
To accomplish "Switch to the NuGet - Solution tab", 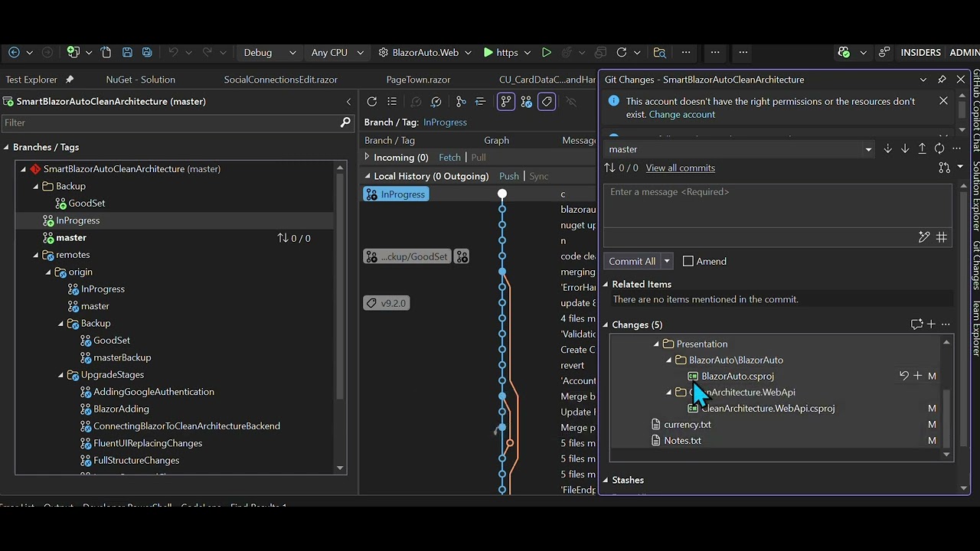I will (141, 80).
